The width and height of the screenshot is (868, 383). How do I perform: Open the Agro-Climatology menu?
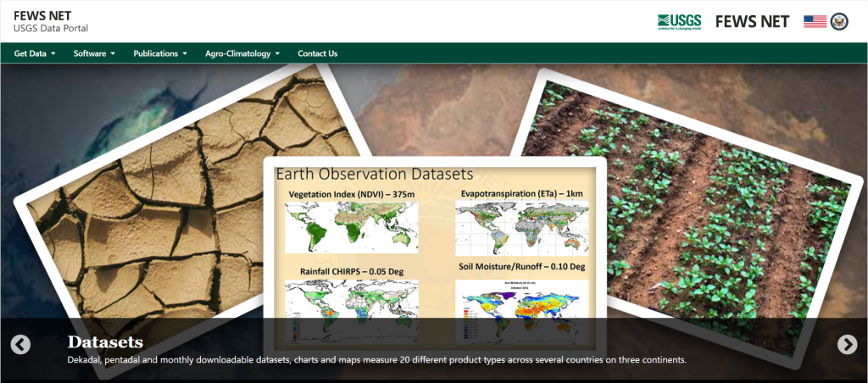click(242, 53)
